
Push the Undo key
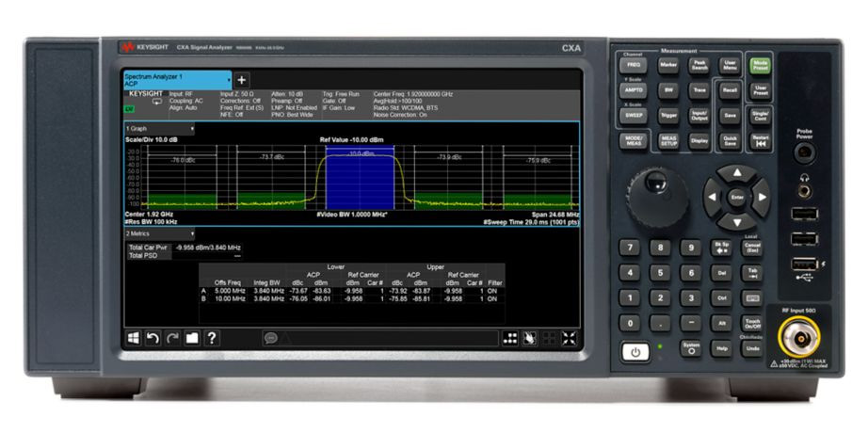(752, 348)
